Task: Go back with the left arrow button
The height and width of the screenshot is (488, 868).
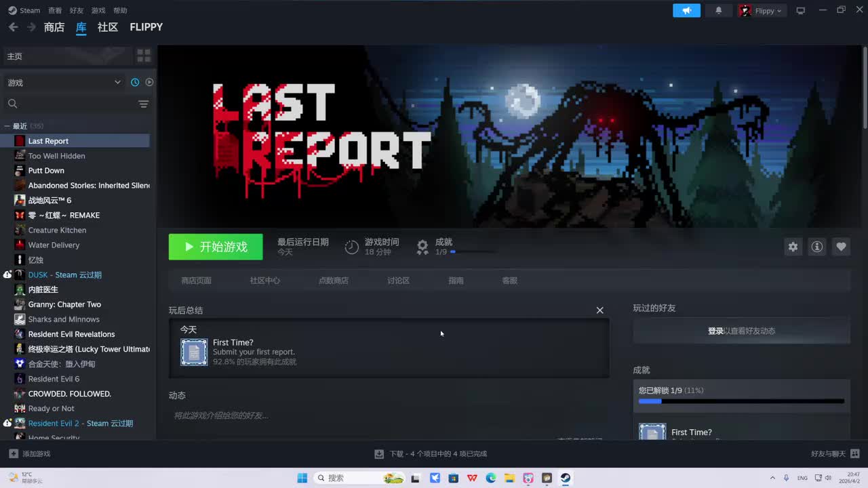Action: coord(13,27)
